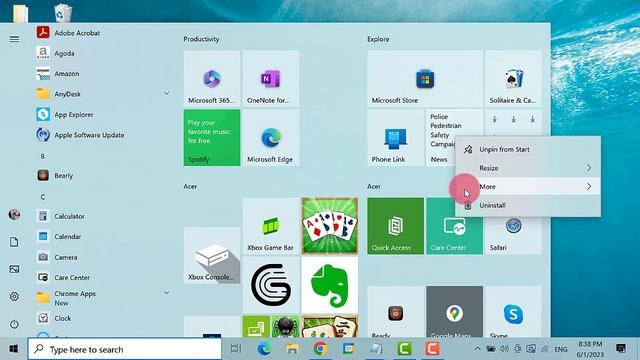The width and height of the screenshot is (640, 360).
Task: Open Xbox Game Bar tile
Action: (271, 226)
